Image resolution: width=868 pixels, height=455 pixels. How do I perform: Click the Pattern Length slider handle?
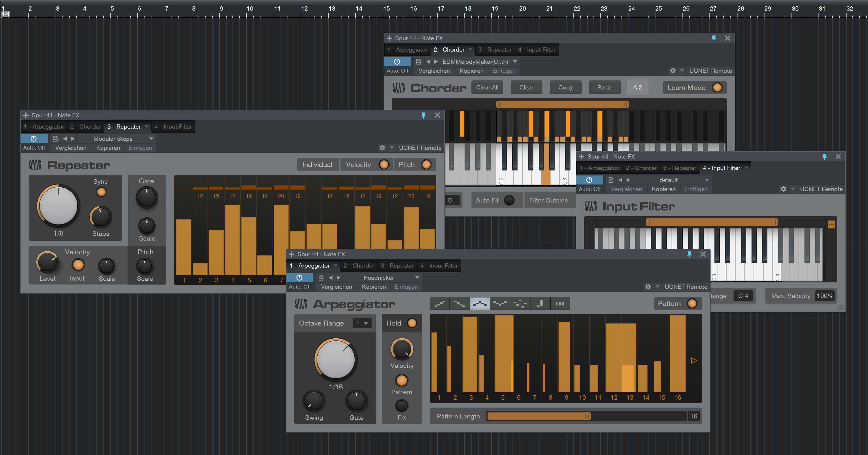[587, 416]
